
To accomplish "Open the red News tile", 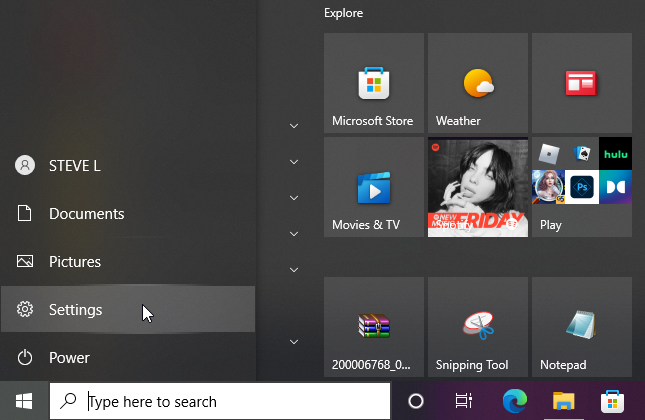I will (x=582, y=83).
